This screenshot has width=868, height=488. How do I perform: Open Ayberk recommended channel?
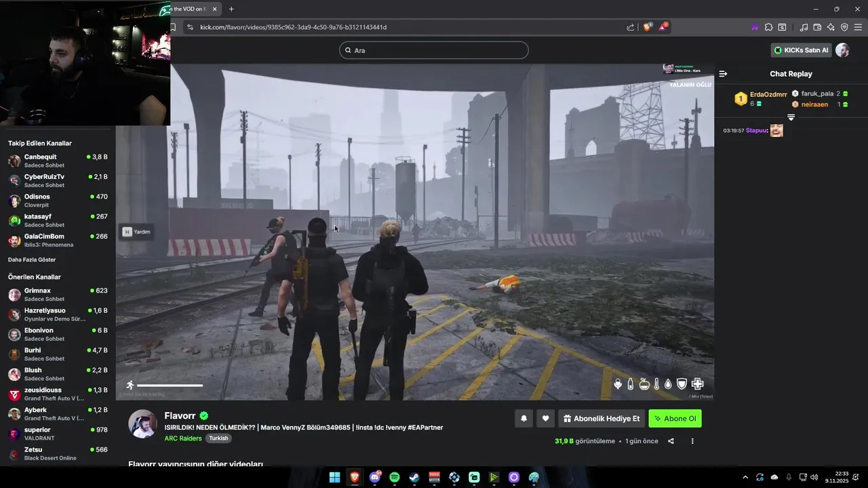(x=58, y=413)
